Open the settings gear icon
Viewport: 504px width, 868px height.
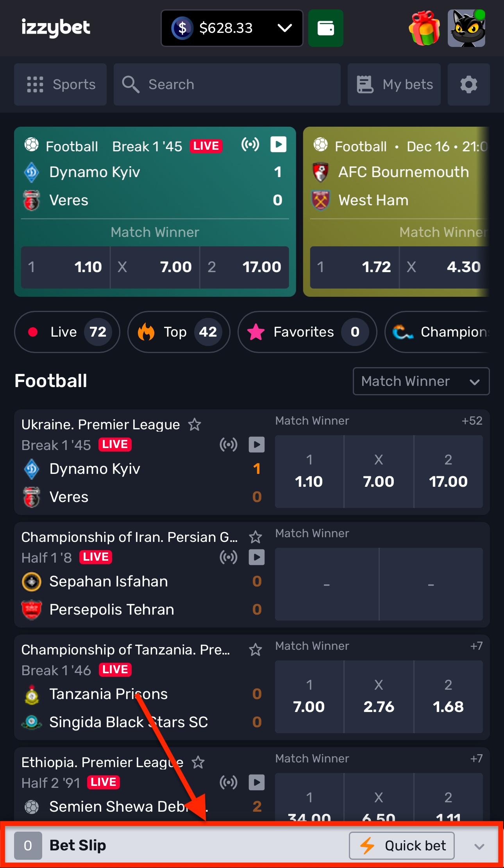[468, 84]
